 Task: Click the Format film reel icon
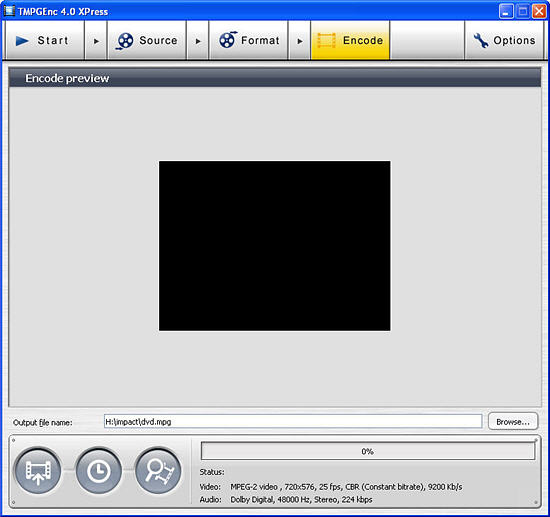(x=228, y=40)
